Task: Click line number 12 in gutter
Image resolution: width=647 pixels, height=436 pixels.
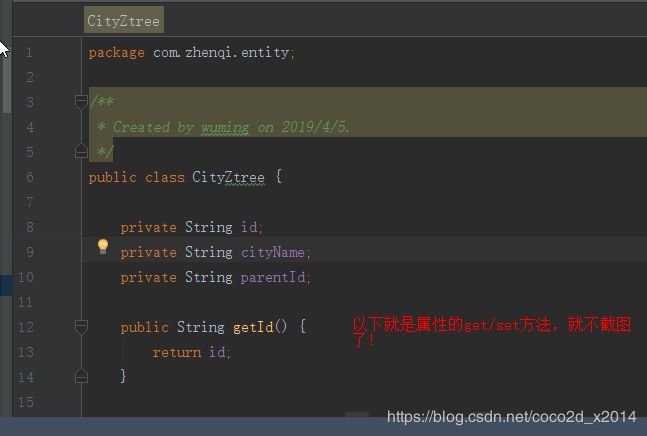Action: pos(26,327)
